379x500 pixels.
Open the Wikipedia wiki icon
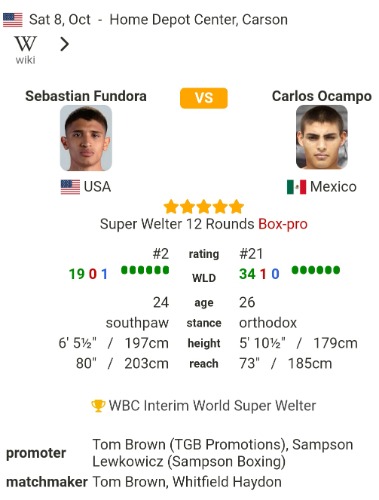coord(25,50)
